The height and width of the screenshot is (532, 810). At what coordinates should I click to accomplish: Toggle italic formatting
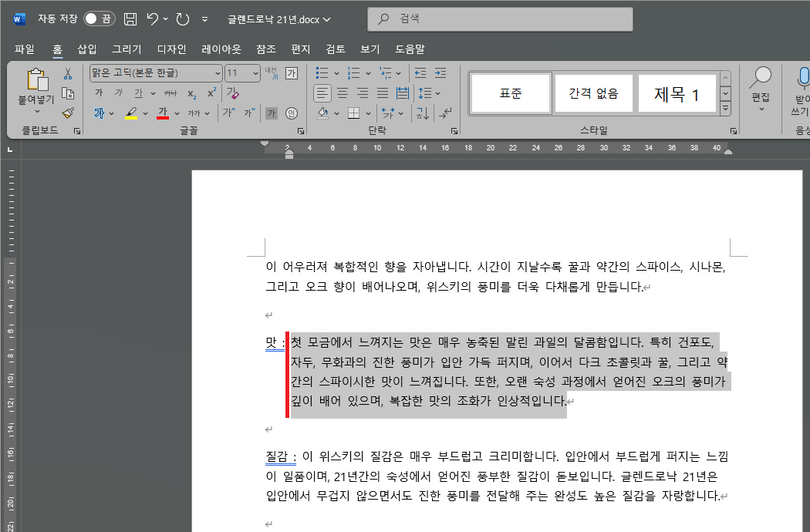point(120,92)
